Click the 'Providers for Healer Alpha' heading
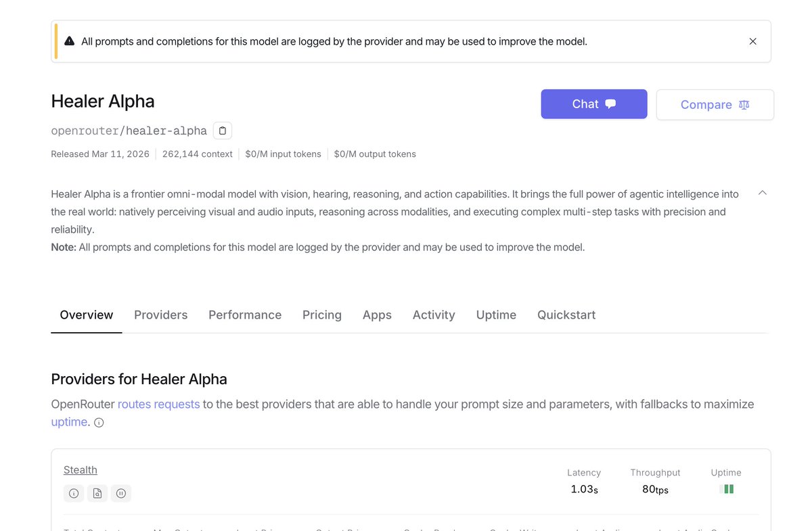Viewport: 812px width, 531px height. (139, 379)
